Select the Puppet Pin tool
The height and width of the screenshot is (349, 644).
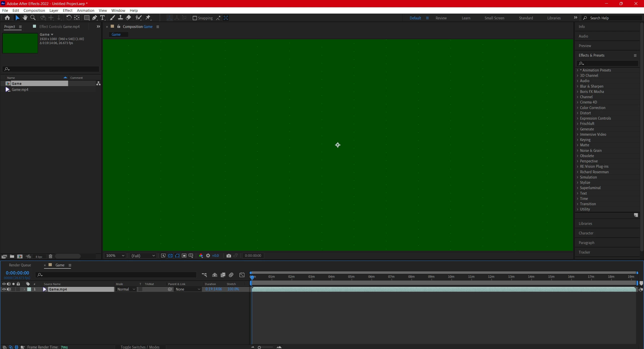(148, 18)
